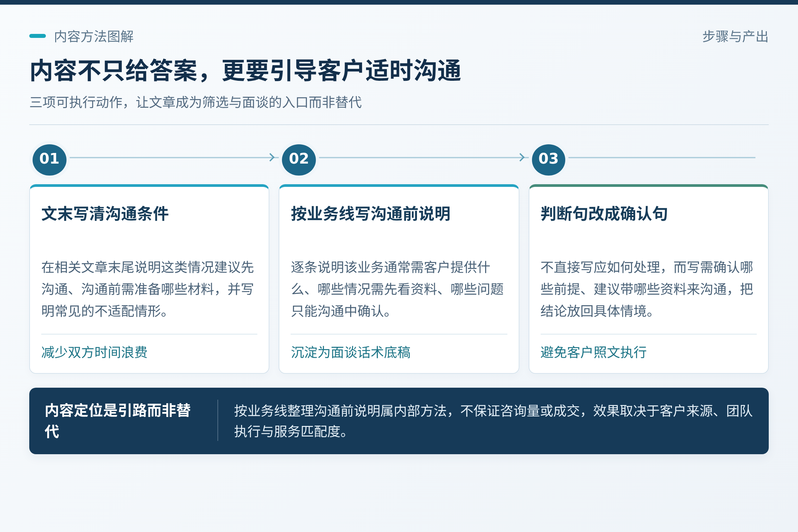Viewport: 798px width, 532px height.
Task: Click the outcome text 减少双方时间浪费
Action: click(x=94, y=352)
